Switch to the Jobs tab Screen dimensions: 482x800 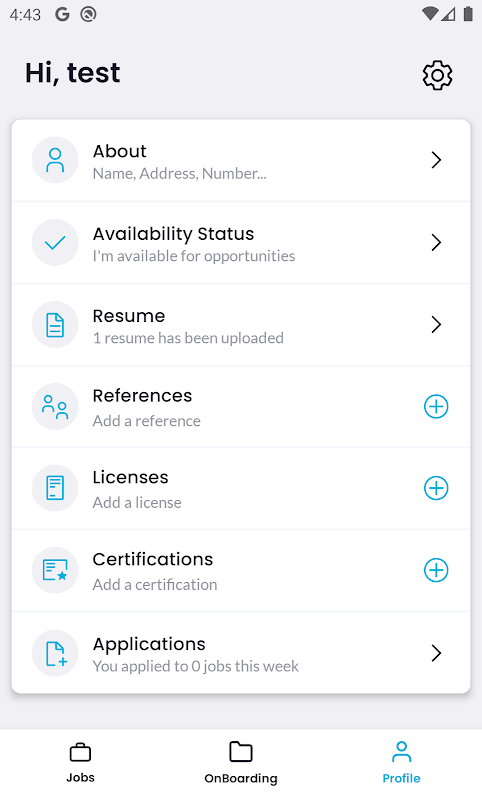tap(81, 763)
